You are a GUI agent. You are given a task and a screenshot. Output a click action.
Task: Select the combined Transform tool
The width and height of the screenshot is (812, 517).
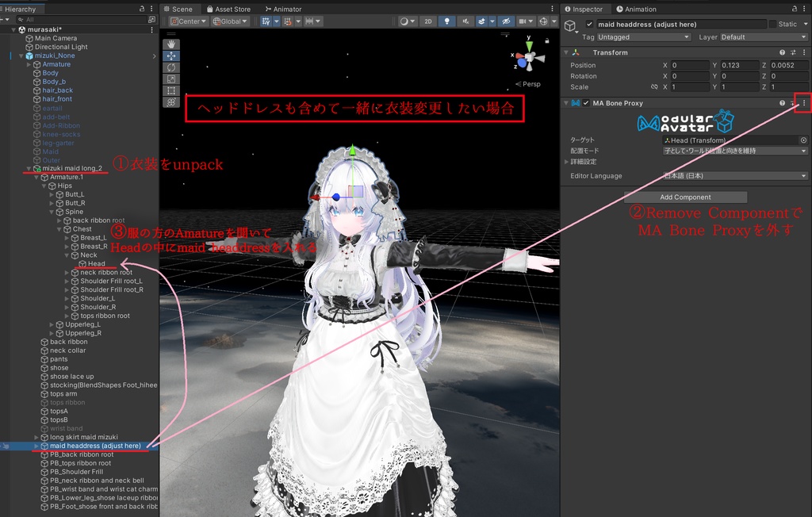171,102
